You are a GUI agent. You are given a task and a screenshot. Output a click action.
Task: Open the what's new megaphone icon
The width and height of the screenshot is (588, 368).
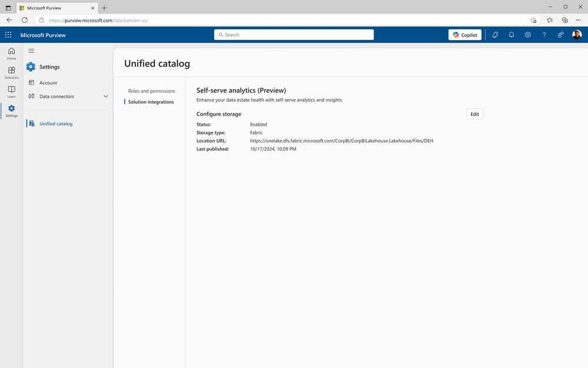pos(495,35)
